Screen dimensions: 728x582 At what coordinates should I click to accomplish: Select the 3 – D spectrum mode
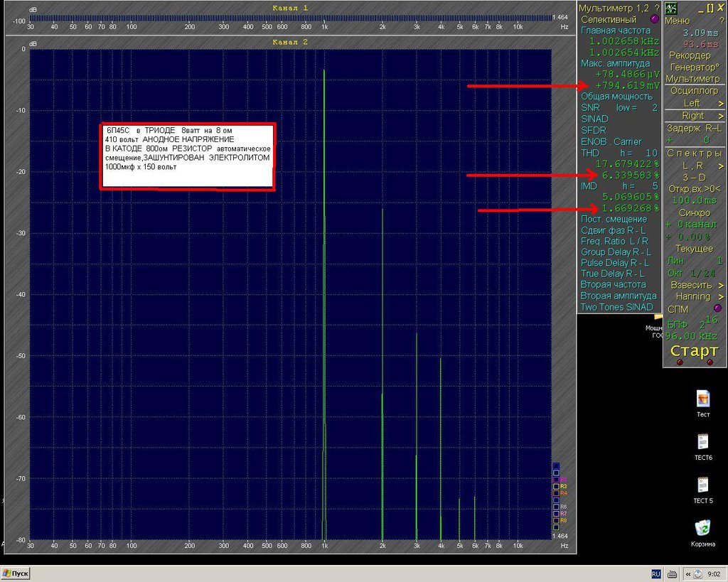click(x=694, y=177)
